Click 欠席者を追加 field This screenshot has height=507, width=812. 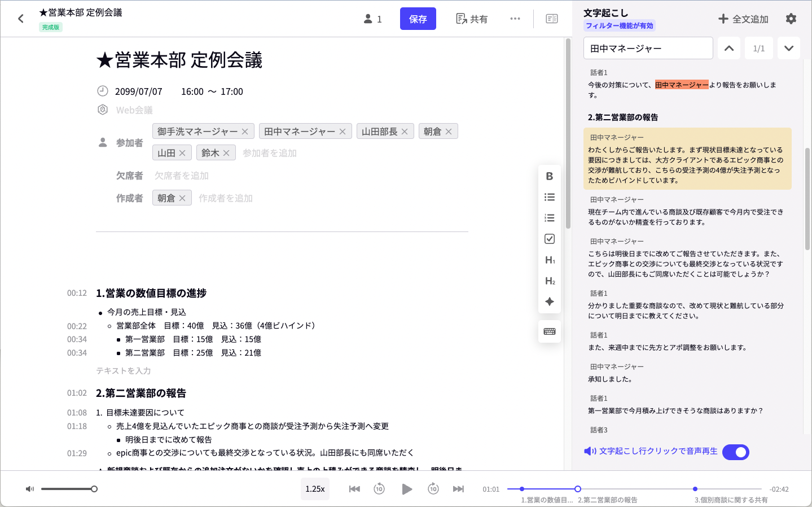182,176
